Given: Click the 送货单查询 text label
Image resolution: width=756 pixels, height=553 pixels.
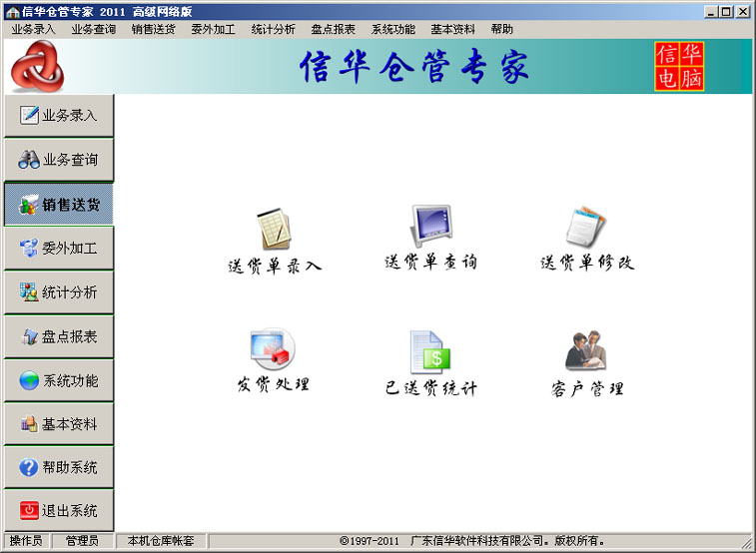Looking at the screenshot, I should click(x=431, y=263).
